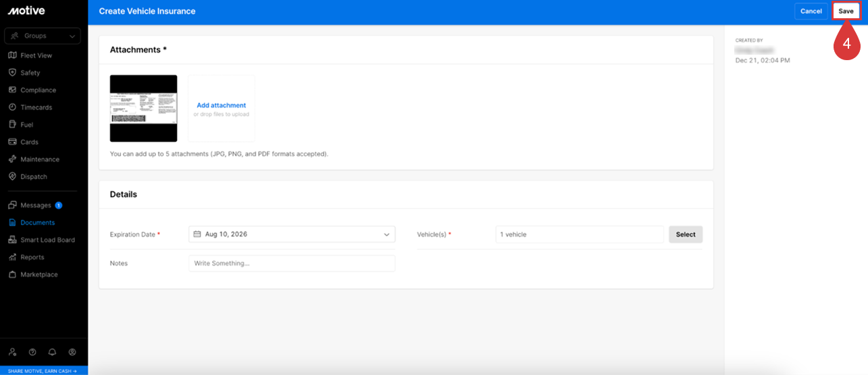Open the Cards icon in sidebar
This screenshot has height=375, width=868.
click(12, 142)
